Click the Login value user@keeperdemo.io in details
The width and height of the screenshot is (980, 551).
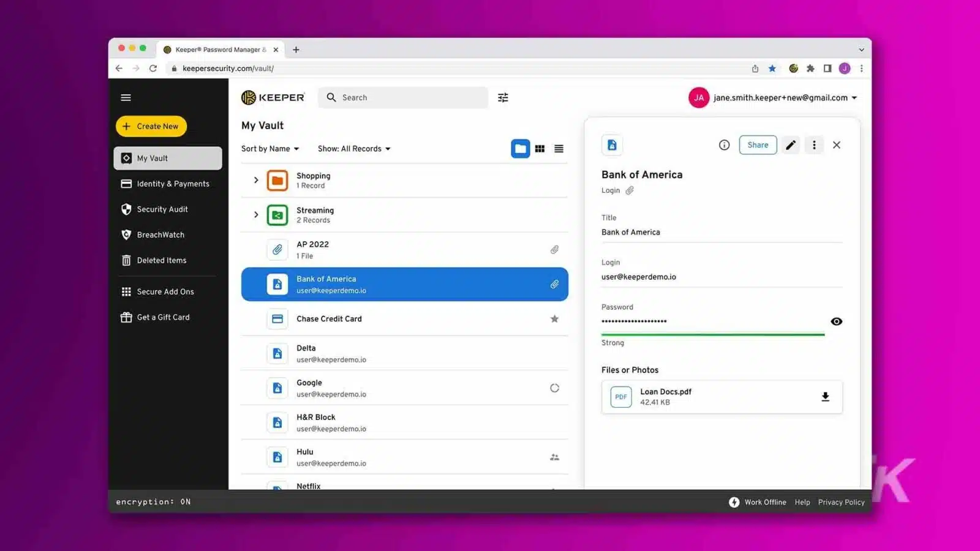(639, 277)
